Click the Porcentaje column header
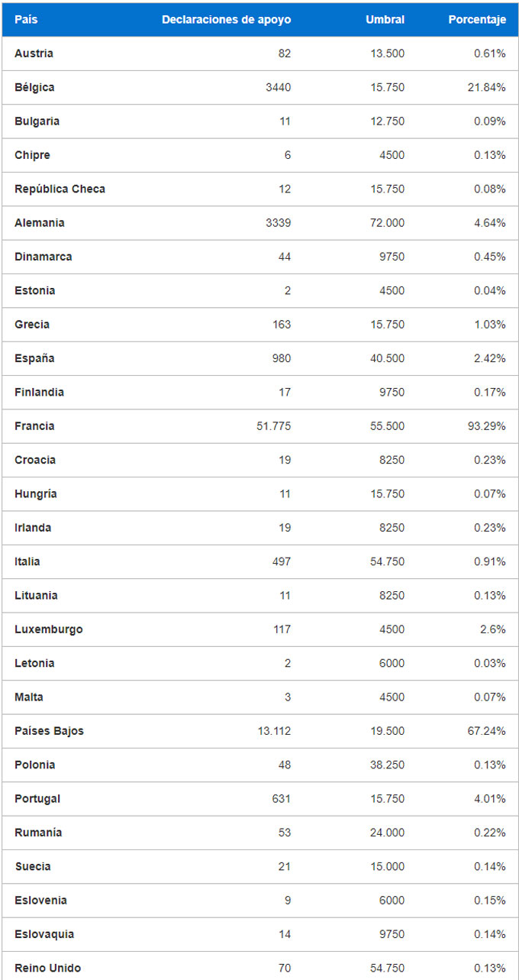519x980 pixels. coord(477,20)
